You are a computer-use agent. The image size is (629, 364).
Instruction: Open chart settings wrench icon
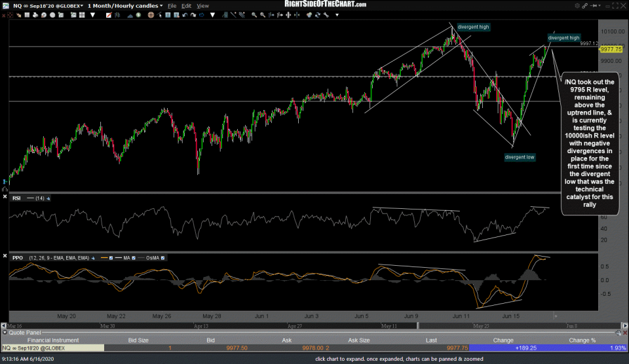[326, 15]
